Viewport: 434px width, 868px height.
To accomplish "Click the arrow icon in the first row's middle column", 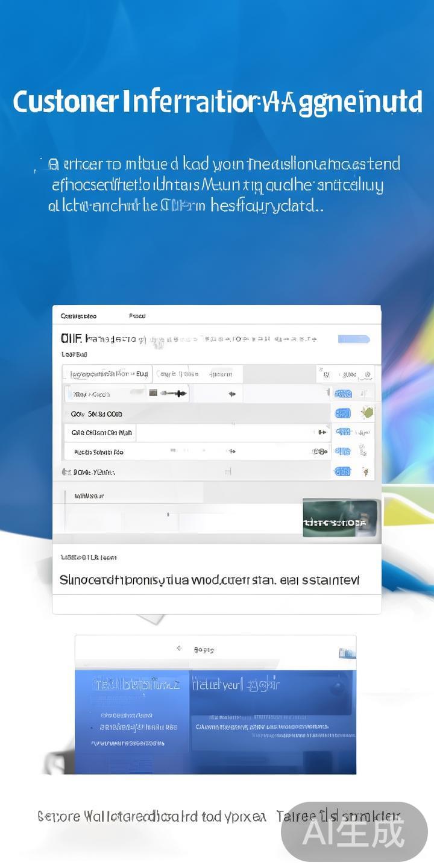I will (x=231, y=394).
